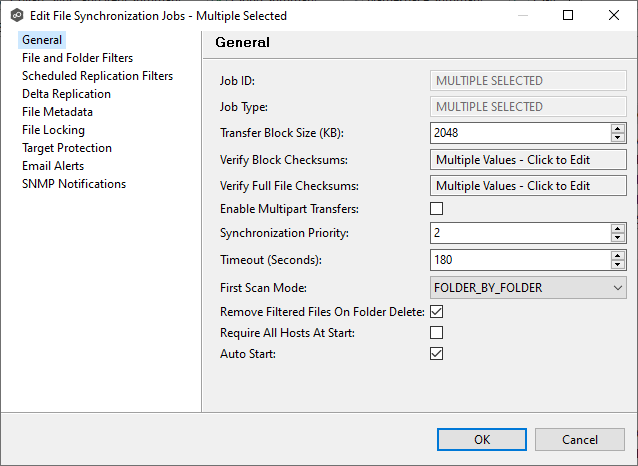Edit Verify Block Checksums multiple values

point(527,159)
